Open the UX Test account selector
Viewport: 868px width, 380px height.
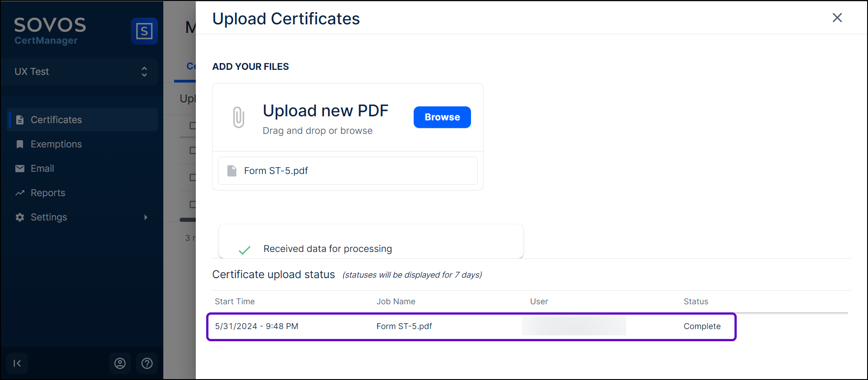(x=80, y=72)
